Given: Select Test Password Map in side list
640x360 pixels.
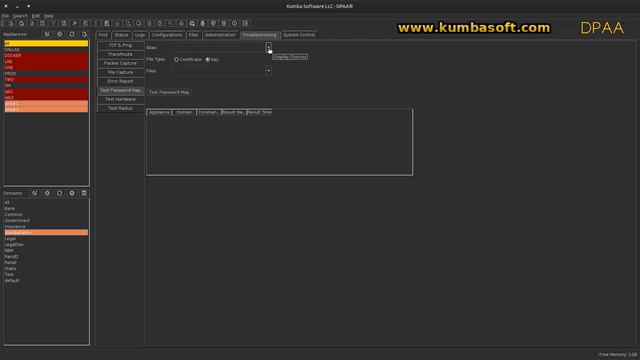Looking at the screenshot, I should (120, 90).
